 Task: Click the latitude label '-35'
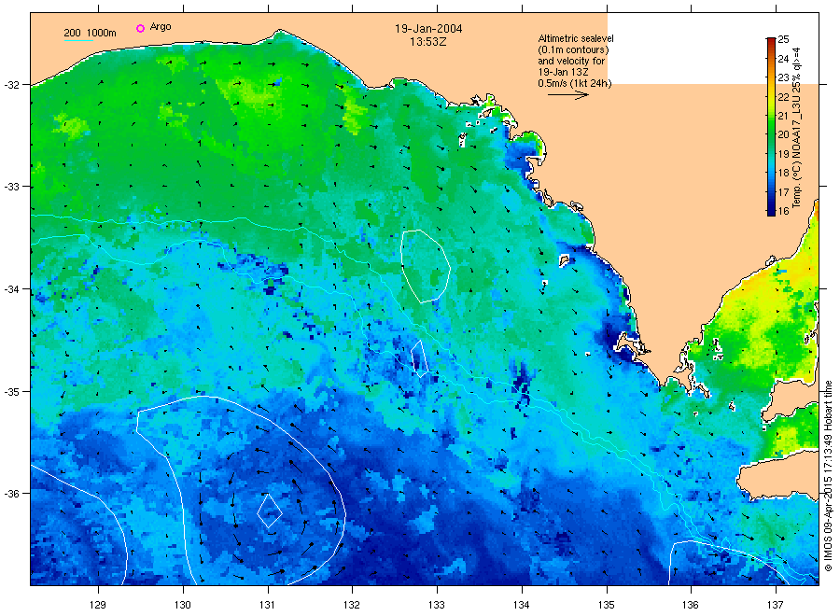(x=11, y=392)
